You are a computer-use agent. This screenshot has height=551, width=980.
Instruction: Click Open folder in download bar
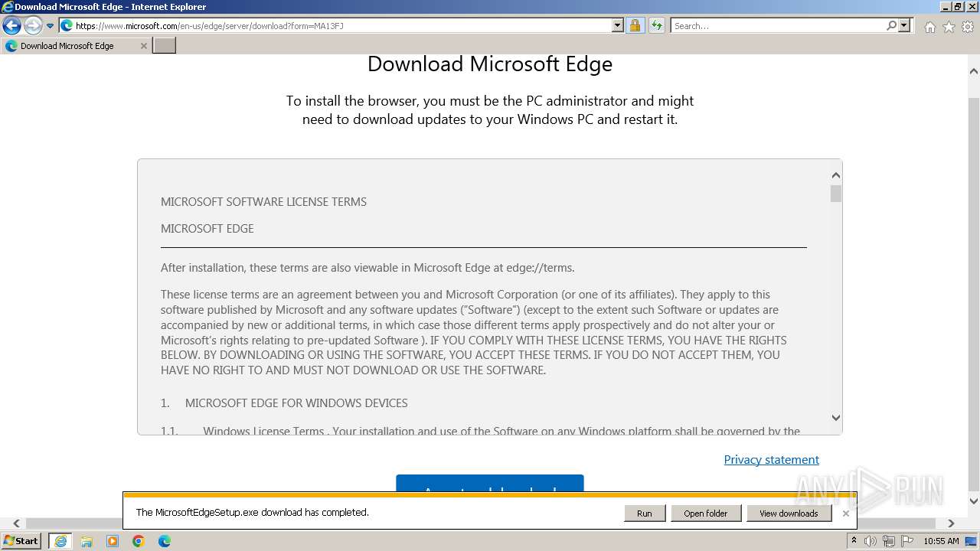(x=706, y=514)
